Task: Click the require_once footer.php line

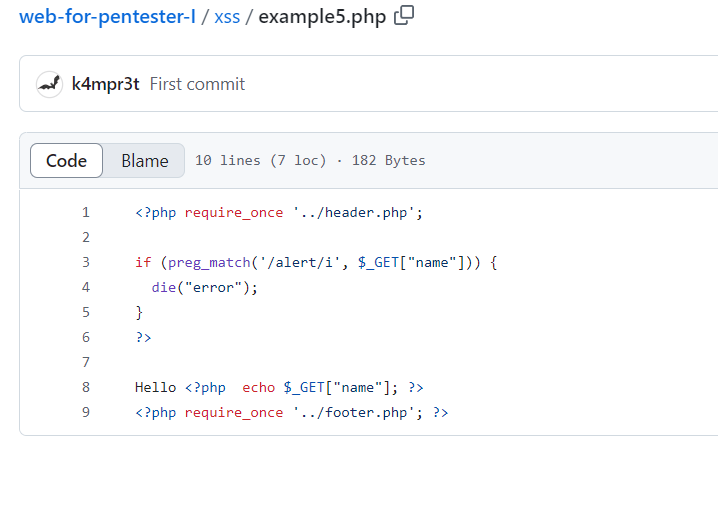Action: pyautogui.click(x=292, y=413)
